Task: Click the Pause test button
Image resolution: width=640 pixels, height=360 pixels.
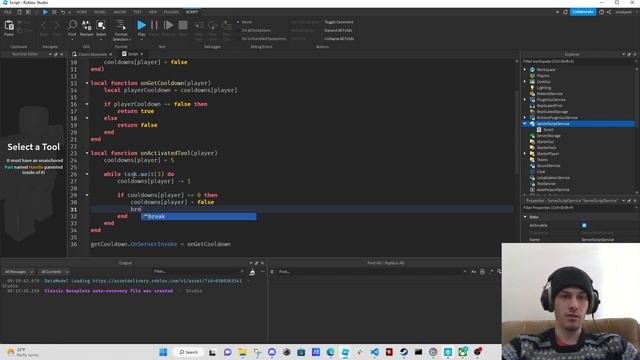Action: pos(154,25)
